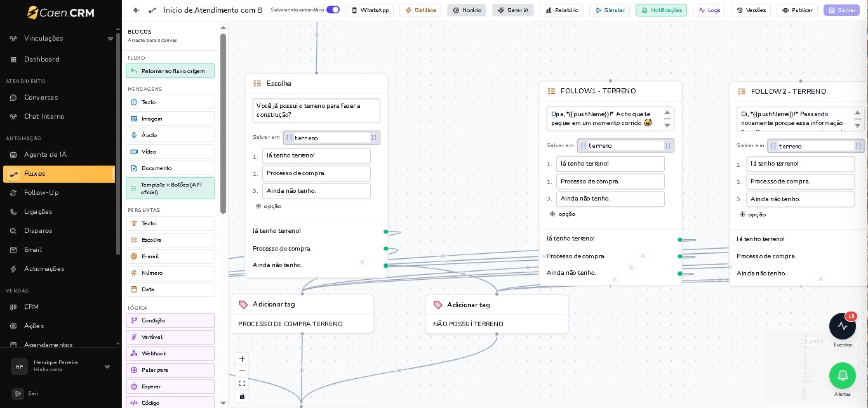Zoom out on the canvas
The height and width of the screenshot is (408, 868).
coord(242,371)
